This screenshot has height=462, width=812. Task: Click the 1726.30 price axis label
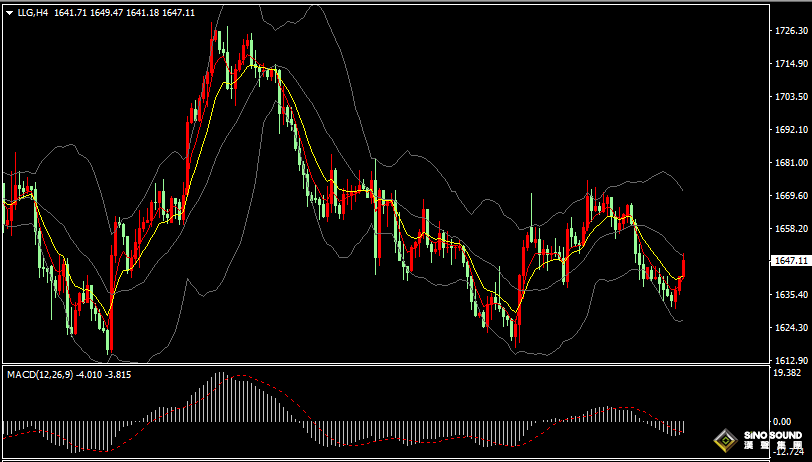coord(791,31)
